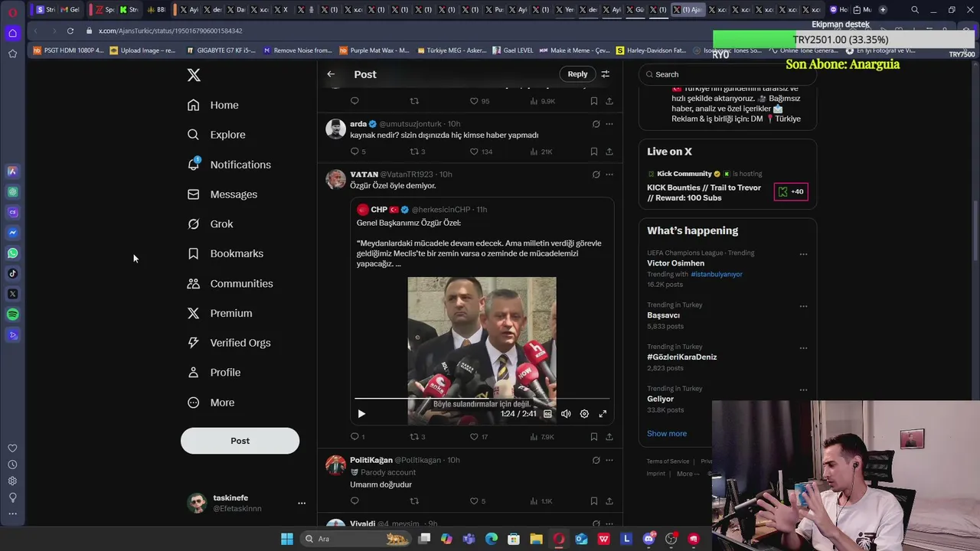Play the Özgür Özel video
This screenshot has height=551, width=980.
pyautogui.click(x=361, y=414)
